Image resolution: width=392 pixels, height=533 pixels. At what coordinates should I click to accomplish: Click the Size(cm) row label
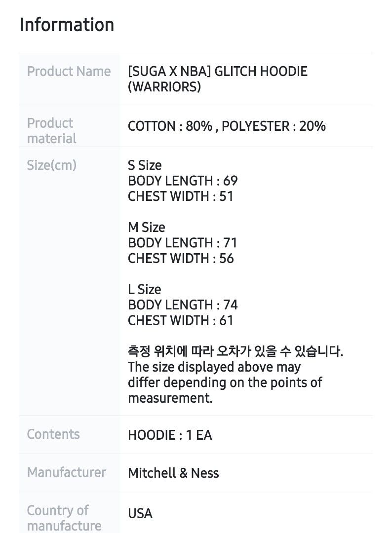pyautogui.click(x=52, y=165)
